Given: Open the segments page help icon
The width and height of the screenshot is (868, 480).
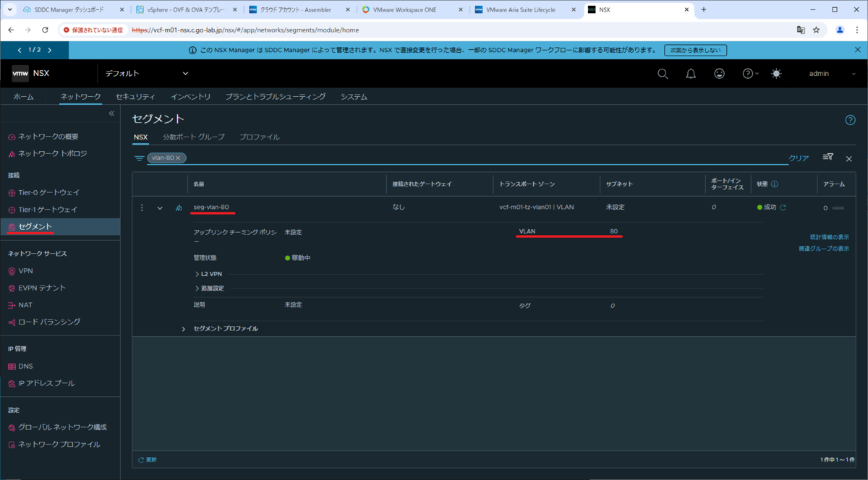Looking at the screenshot, I should [851, 120].
